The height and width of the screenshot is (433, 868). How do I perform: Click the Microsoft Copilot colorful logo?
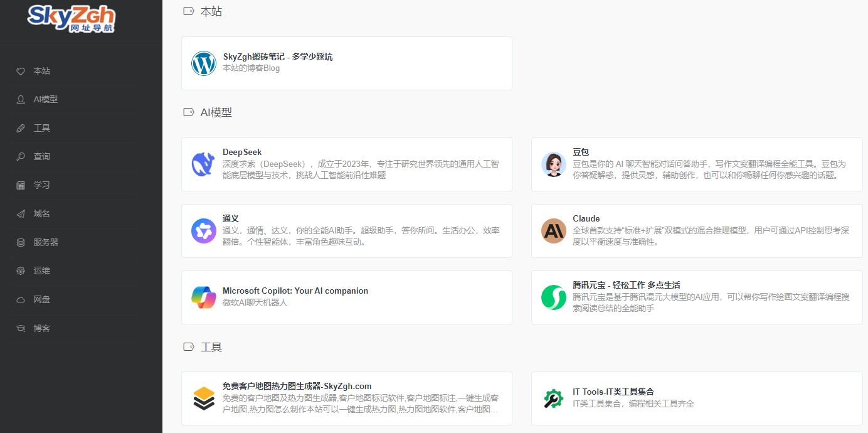click(204, 297)
